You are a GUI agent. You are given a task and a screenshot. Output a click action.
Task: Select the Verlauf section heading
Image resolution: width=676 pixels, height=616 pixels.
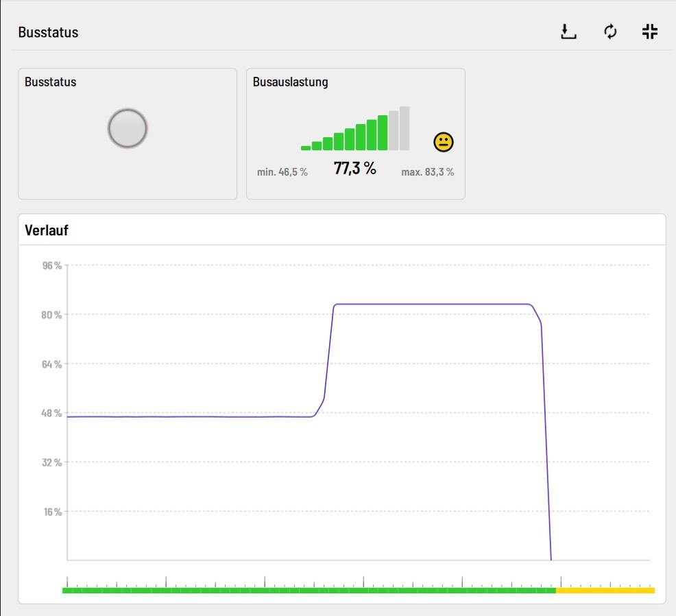pyautogui.click(x=47, y=230)
